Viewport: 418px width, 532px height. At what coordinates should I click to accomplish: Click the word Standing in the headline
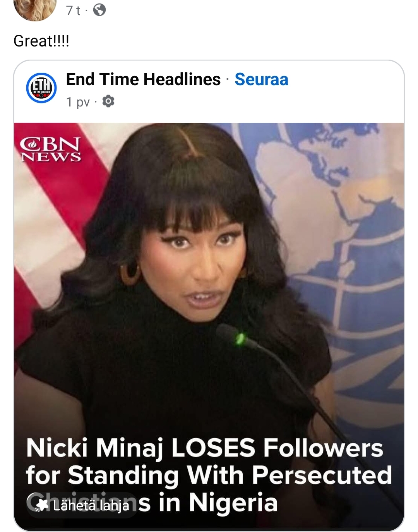[123, 475]
